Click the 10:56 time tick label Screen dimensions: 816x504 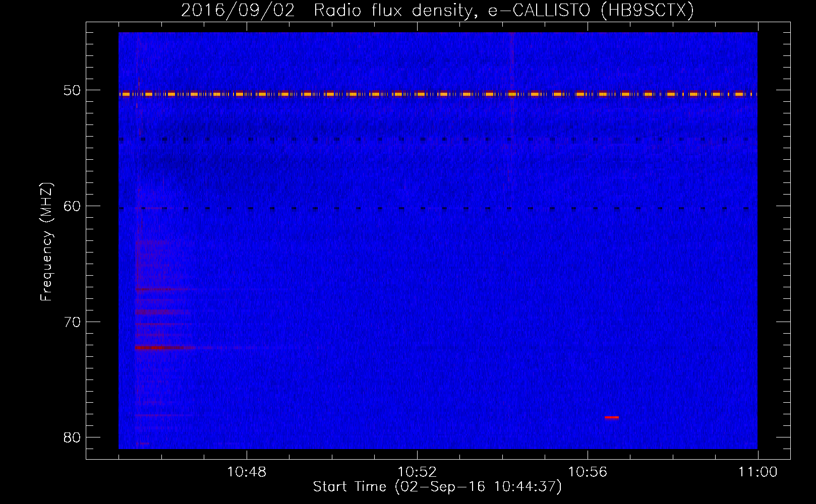588,472
